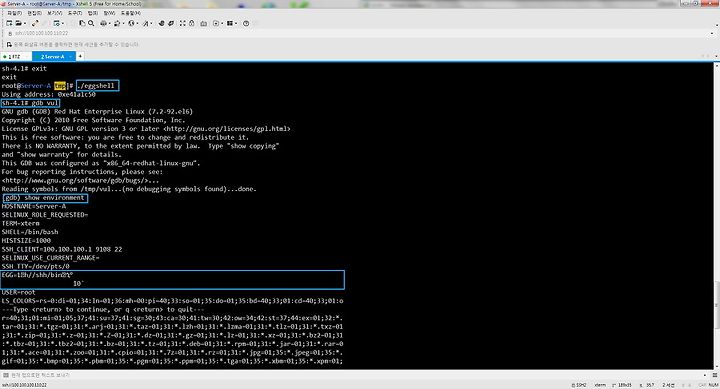The width and height of the screenshot is (720, 389).
Task: Click the Xagent green icon in toolbar
Action: pos(171,23)
